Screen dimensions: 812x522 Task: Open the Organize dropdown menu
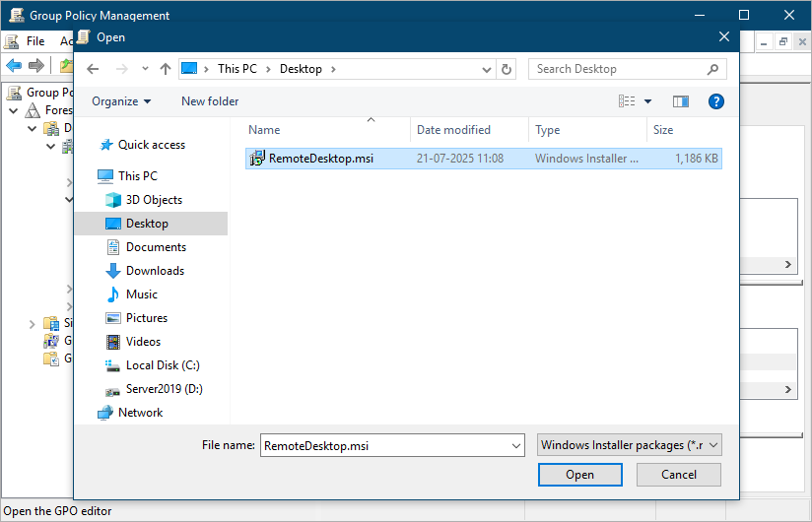[121, 101]
